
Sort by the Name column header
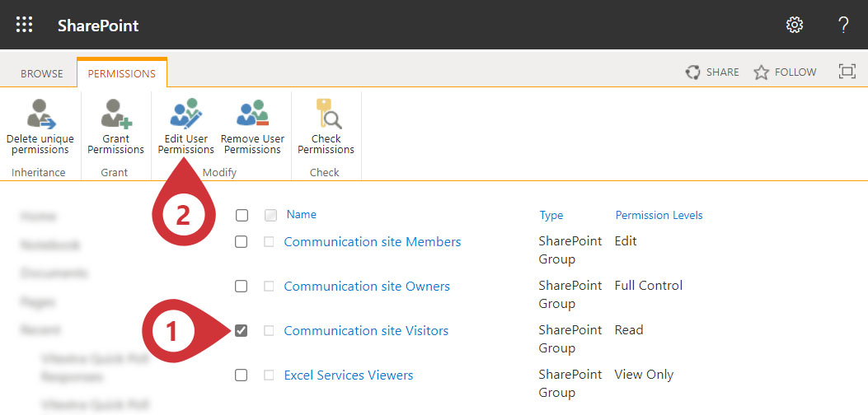coord(301,215)
